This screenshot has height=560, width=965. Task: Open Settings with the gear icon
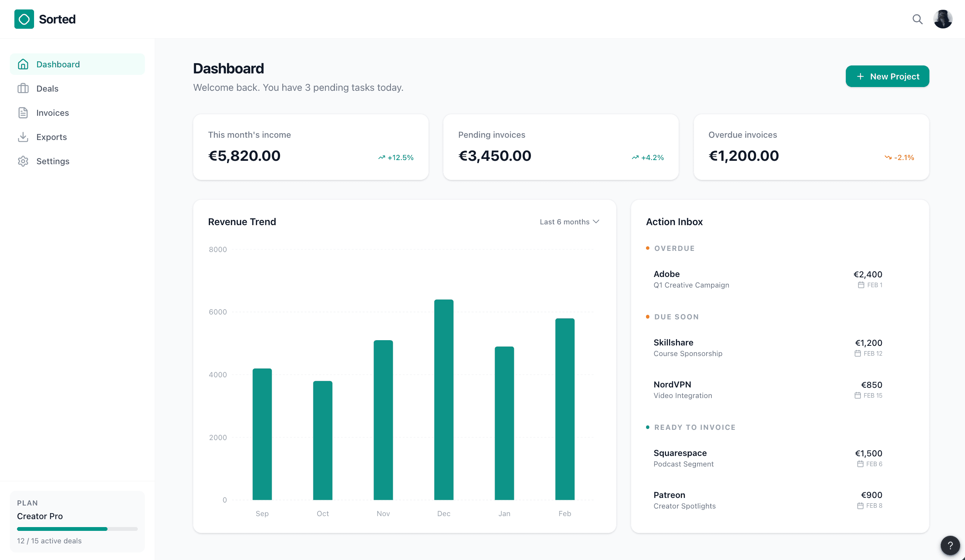pyautogui.click(x=23, y=161)
